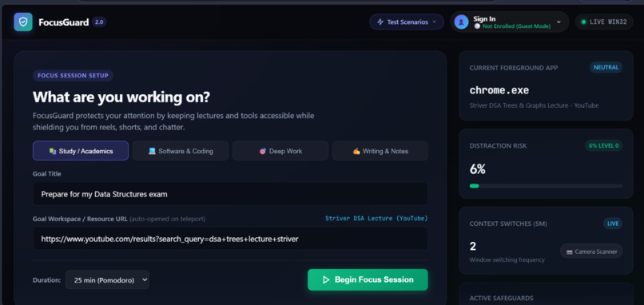The image size is (644, 305).
Task: Click the FOCUS SESSION SETUP label pill
Action: (73, 76)
